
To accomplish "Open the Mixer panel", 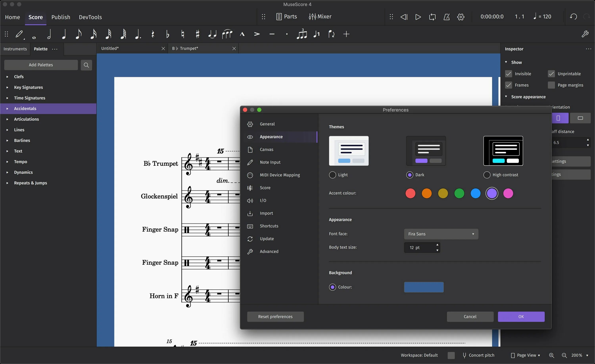I will 320,17.
